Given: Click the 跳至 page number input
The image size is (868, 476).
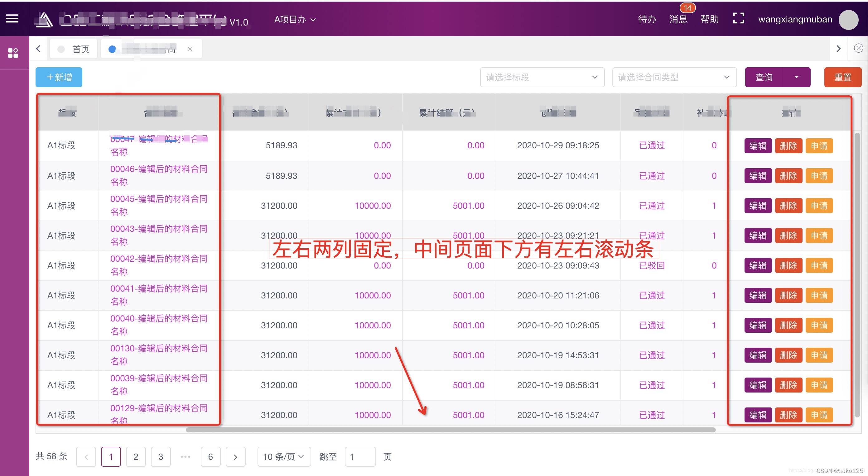Looking at the screenshot, I should pyautogui.click(x=360, y=456).
